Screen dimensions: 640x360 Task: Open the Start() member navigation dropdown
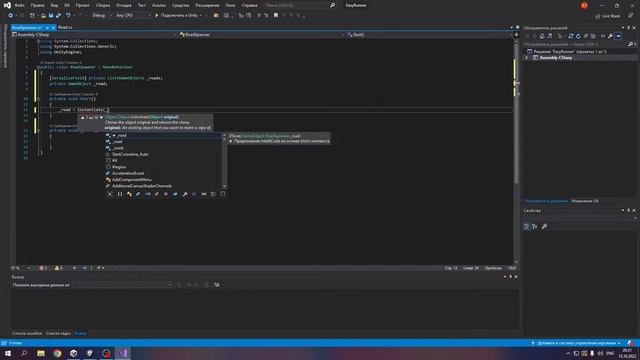pyautogui.click(x=429, y=35)
